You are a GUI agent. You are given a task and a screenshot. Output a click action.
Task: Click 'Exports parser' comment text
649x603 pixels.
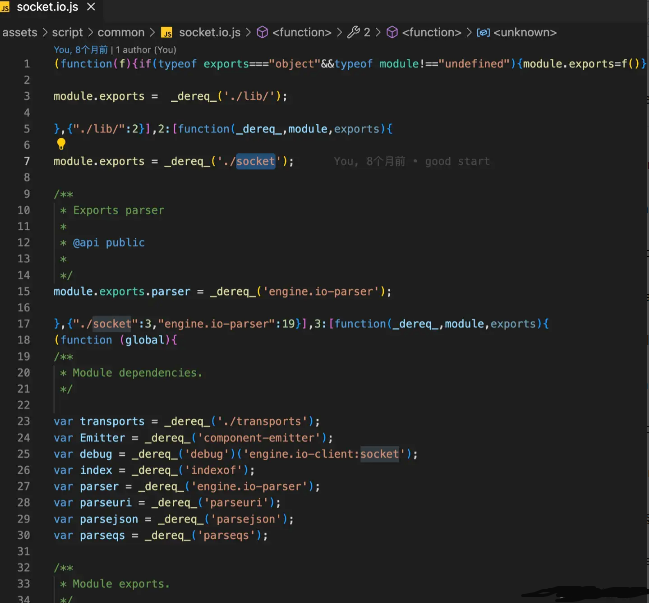pos(118,210)
